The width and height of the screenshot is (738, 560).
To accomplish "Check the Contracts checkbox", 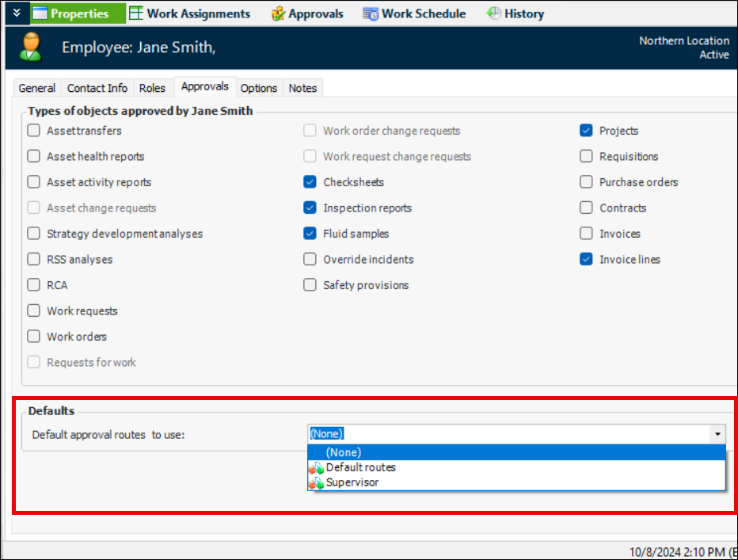I will click(586, 208).
